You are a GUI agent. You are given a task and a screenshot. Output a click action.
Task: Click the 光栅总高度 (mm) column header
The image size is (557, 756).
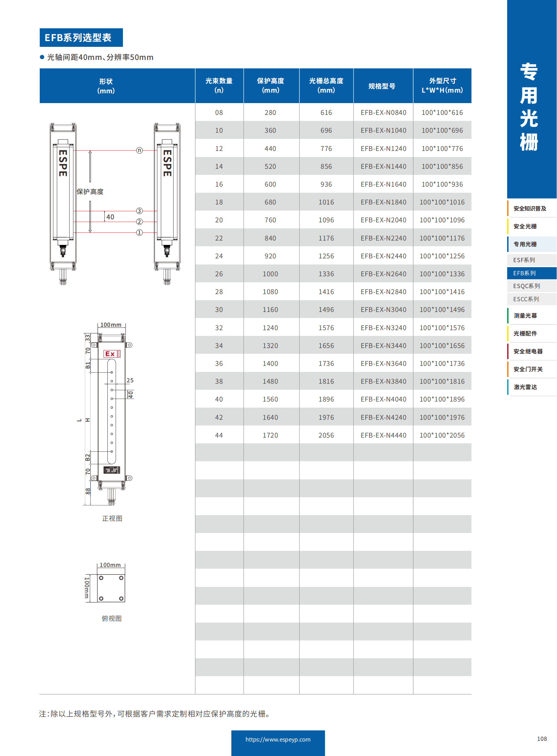click(x=326, y=86)
